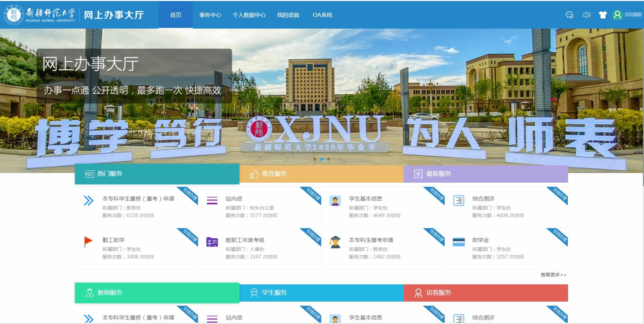The height and width of the screenshot is (324, 644).
Task: Click the purple lines icon for 站内信
Action: click(x=212, y=201)
